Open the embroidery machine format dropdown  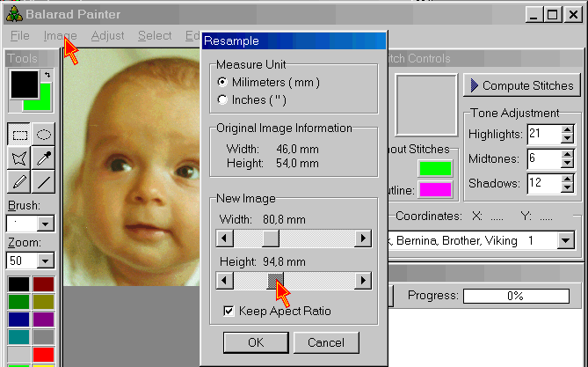[x=565, y=240]
